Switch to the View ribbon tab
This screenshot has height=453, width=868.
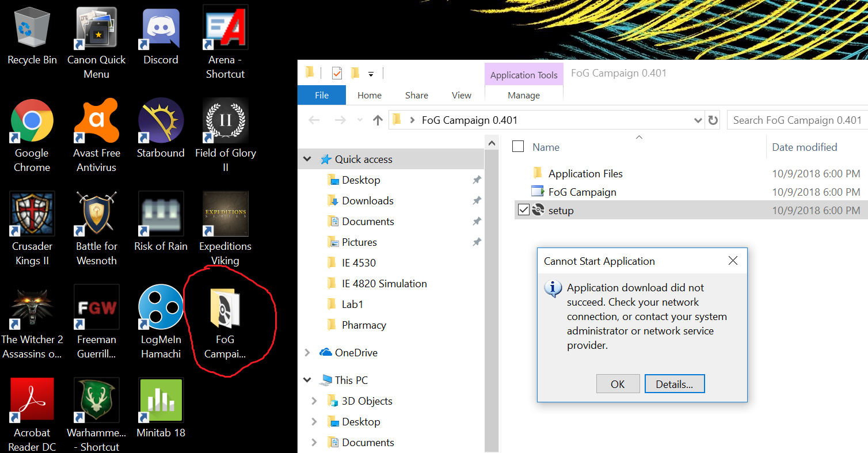click(x=462, y=95)
